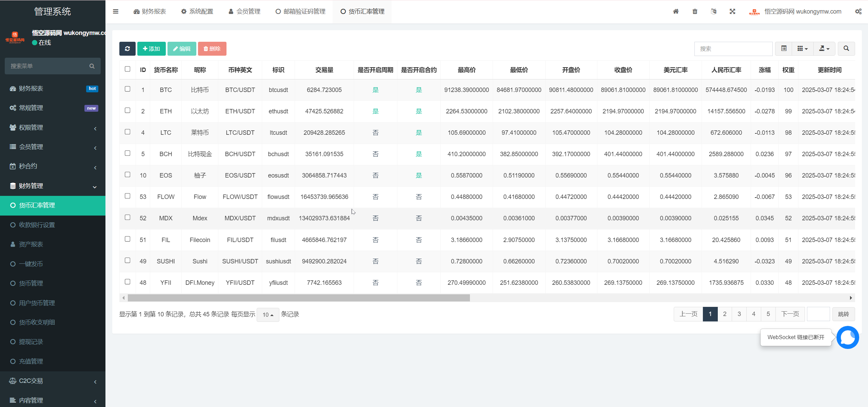Screen dimensions: 868x407
Task: Check the MDX row checkbox
Action: pyautogui.click(x=127, y=217)
